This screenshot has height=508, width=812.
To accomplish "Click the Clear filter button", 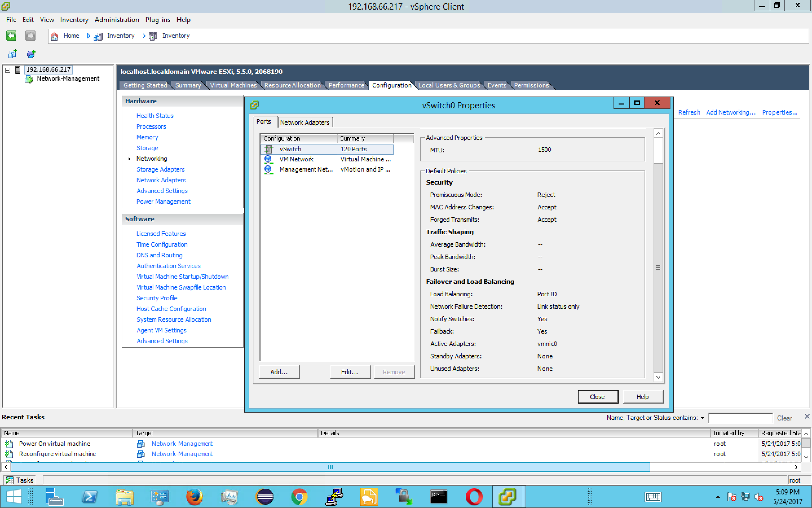I will pyautogui.click(x=784, y=418).
